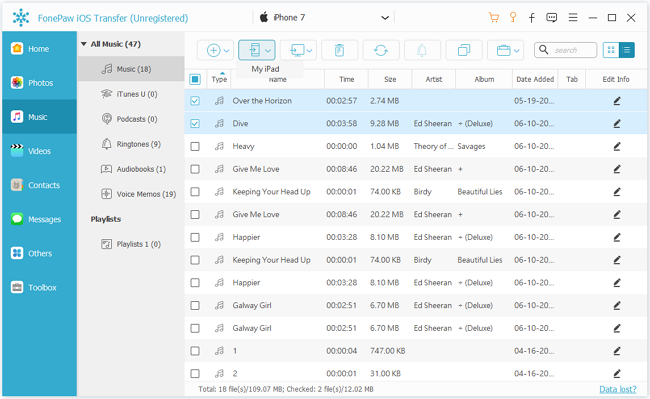Click the Facebook icon
The height and width of the screenshot is (399, 650).
tap(532, 17)
